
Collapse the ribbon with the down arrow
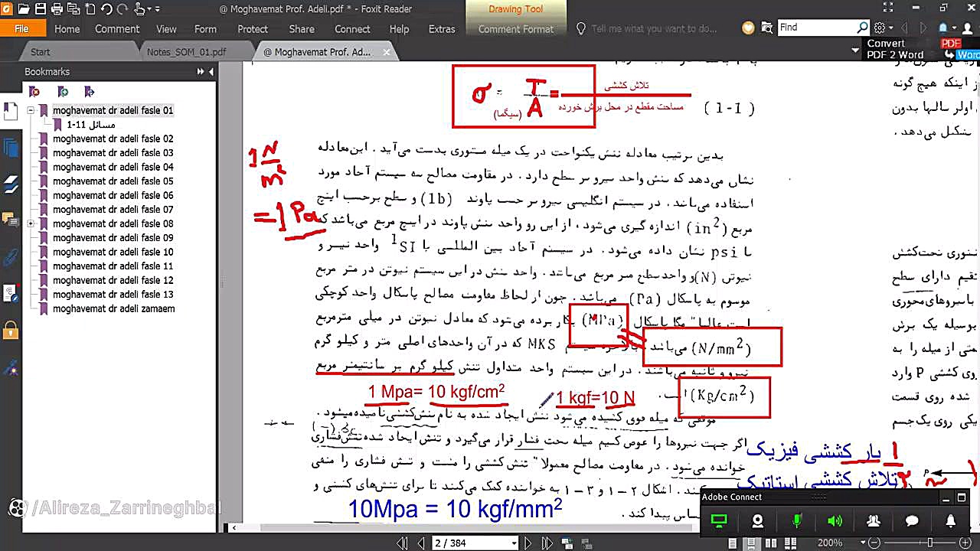click(x=855, y=51)
